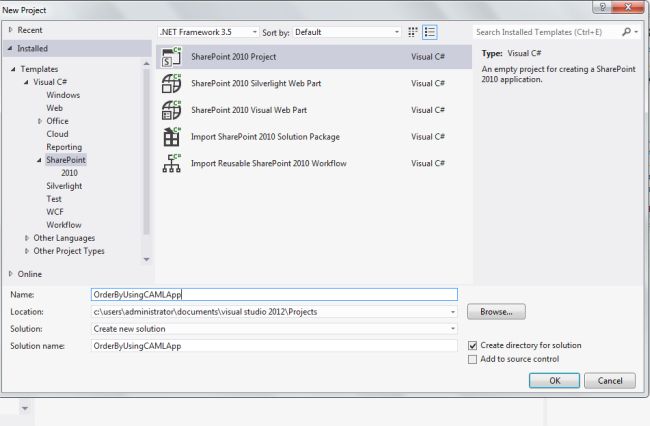This screenshot has width=650, height=426.
Task: Click the OK button
Action: tap(554, 380)
